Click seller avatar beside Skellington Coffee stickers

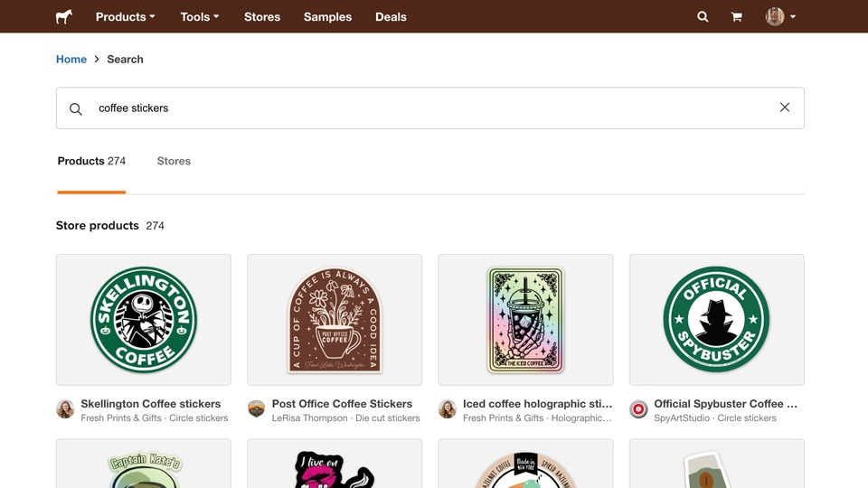pyautogui.click(x=65, y=409)
